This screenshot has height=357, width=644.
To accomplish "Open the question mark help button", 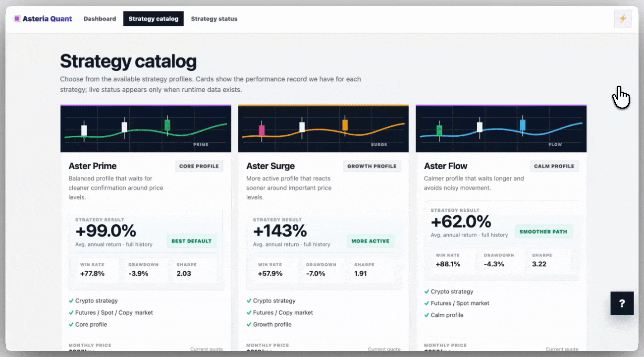I will point(622,303).
